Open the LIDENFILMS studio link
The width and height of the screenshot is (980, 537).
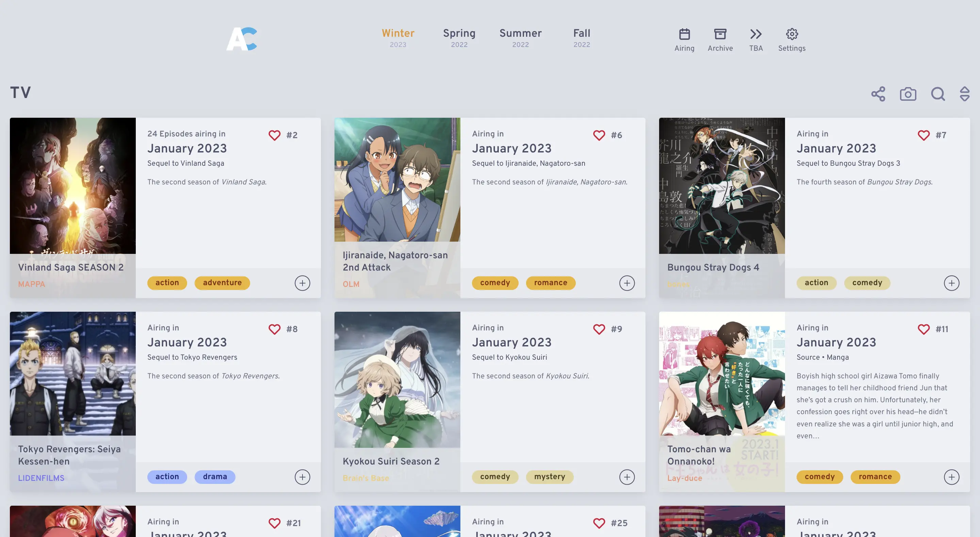(x=41, y=478)
